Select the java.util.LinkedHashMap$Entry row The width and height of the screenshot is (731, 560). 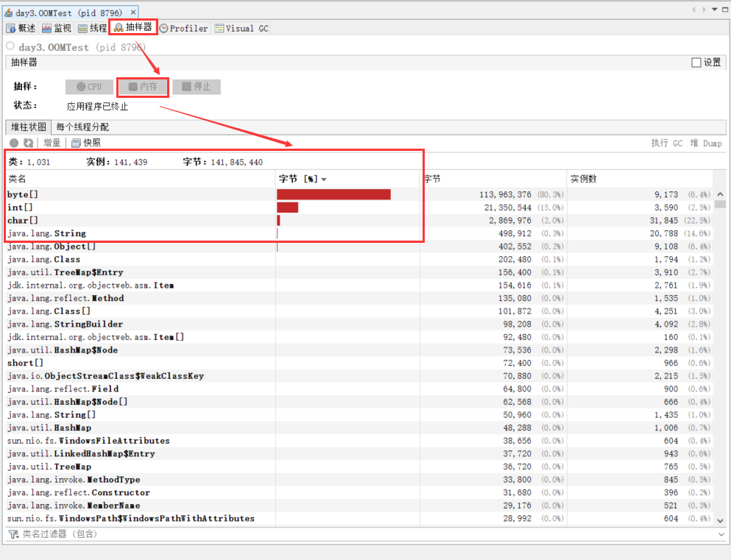(x=359, y=454)
